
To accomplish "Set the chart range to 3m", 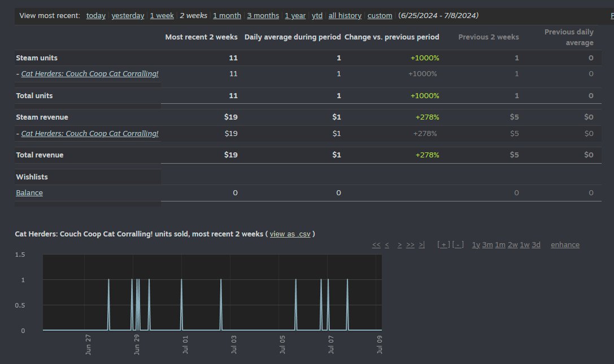I will [487, 244].
